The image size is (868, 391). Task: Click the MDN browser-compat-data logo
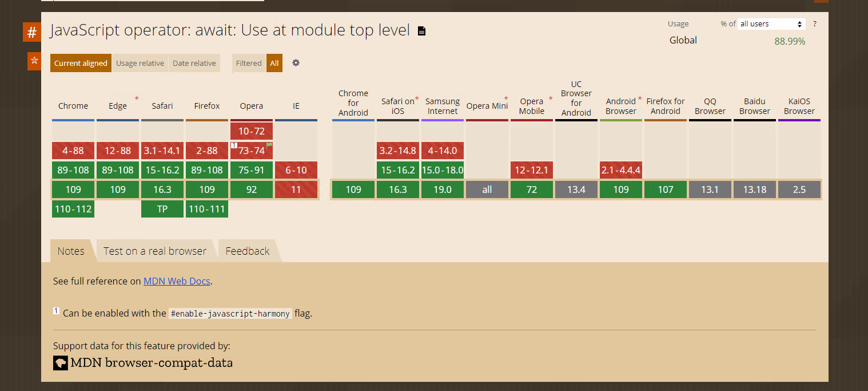click(61, 363)
